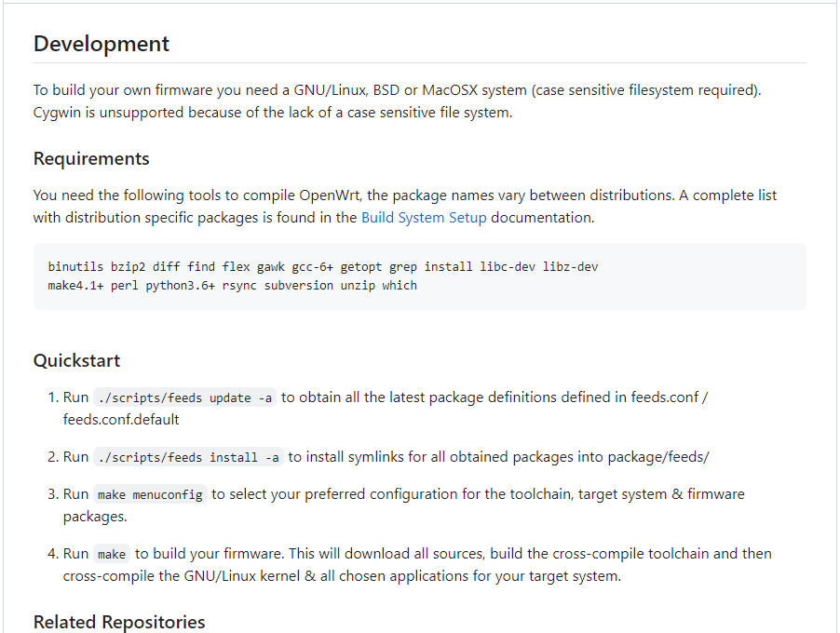The height and width of the screenshot is (633, 840).
Task: Click 'python3.6+' in the tools code block
Action: pyautogui.click(x=180, y=286)
